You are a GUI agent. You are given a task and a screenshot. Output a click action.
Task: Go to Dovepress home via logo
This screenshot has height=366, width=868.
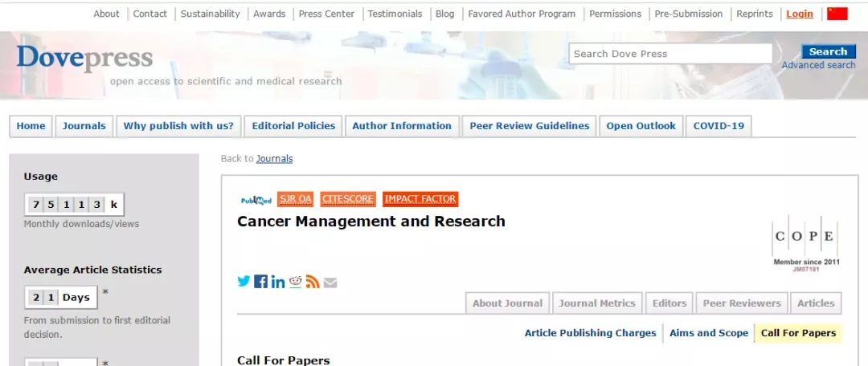[x=84, y=58]
